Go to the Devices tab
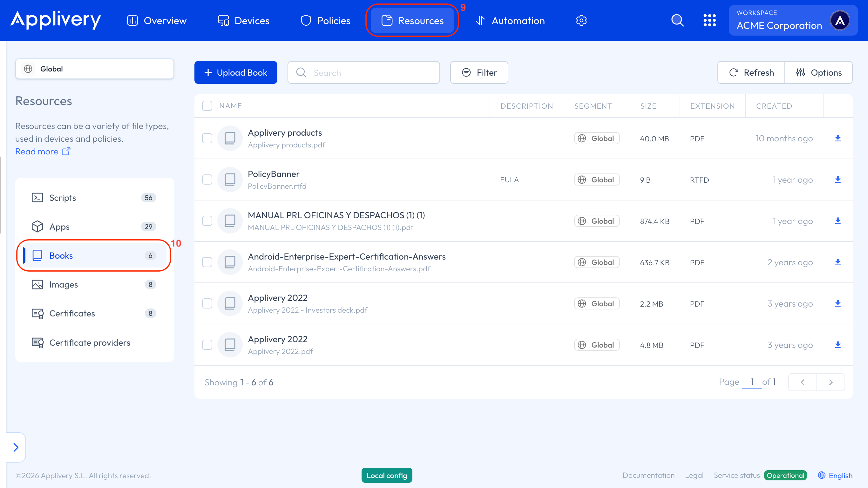Screen dimensions: 868x488 pos(243,21)
